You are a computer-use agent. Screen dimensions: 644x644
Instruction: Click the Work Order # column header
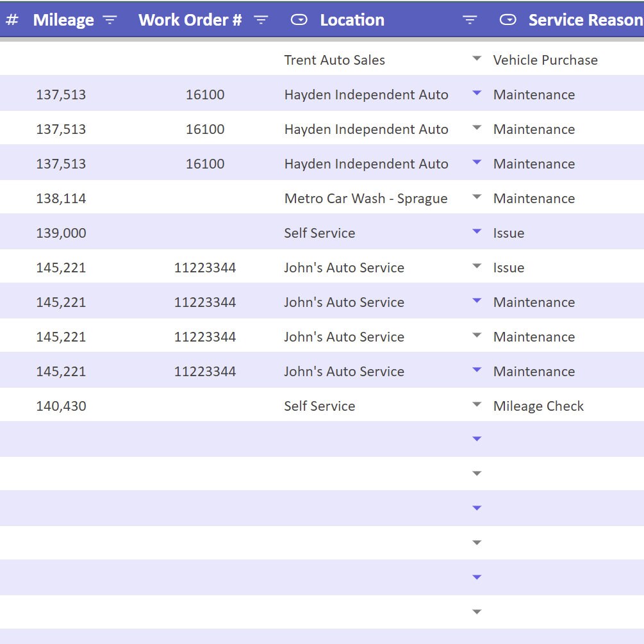click(x=190, y=19)
